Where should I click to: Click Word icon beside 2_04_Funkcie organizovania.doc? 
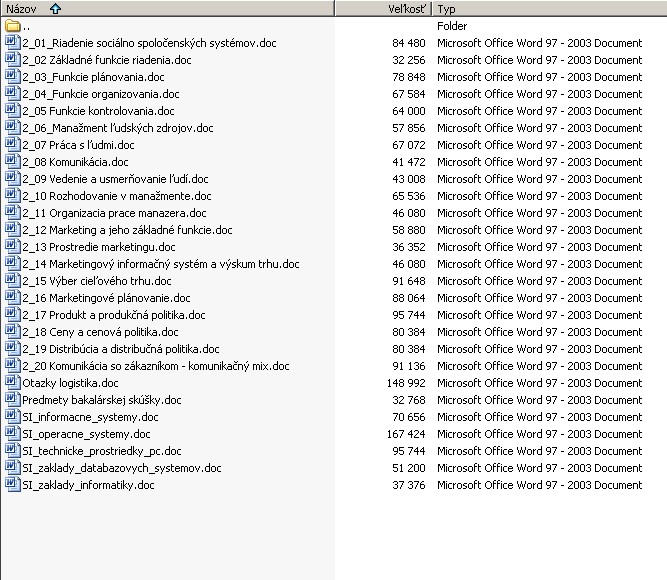click(x=13, y=94)
